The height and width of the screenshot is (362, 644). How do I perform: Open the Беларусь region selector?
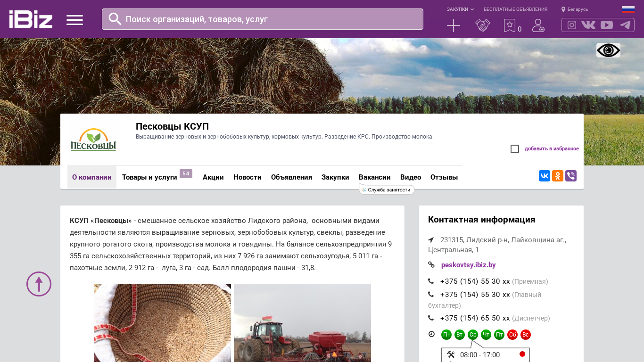tap(575, 9)
